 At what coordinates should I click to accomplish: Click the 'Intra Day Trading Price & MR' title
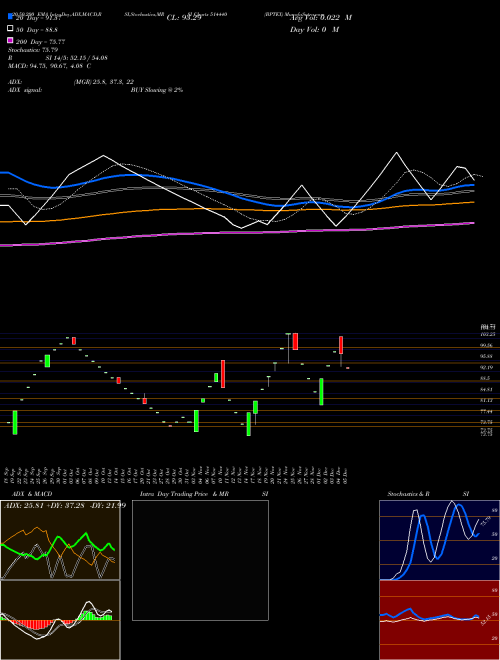click(x=184, y=494)
